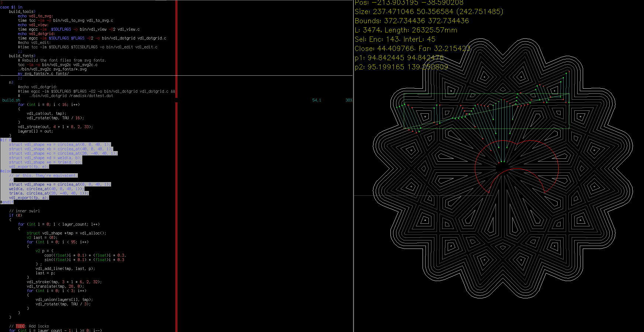Click the 'struct vdl_shape *c' declaration line
Image resolution: width=644 pixels, height=332 pixels.
click(x=63, y=153)
